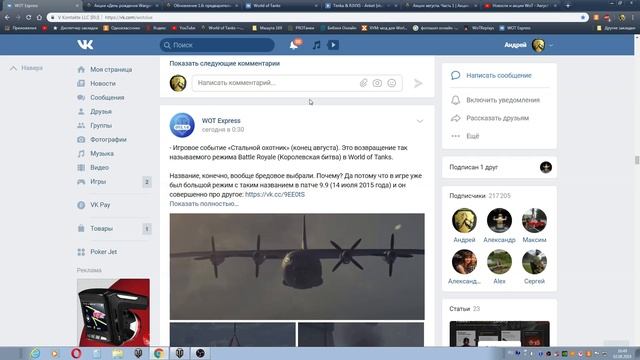Open the YouTube bookmark

(x=184, y=28)
